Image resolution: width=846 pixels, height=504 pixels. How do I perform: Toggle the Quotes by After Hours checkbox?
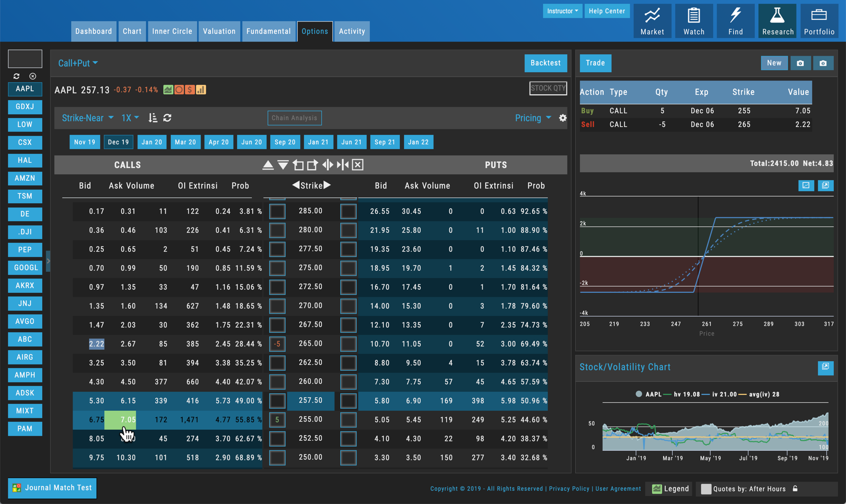(x=706, y=489)
